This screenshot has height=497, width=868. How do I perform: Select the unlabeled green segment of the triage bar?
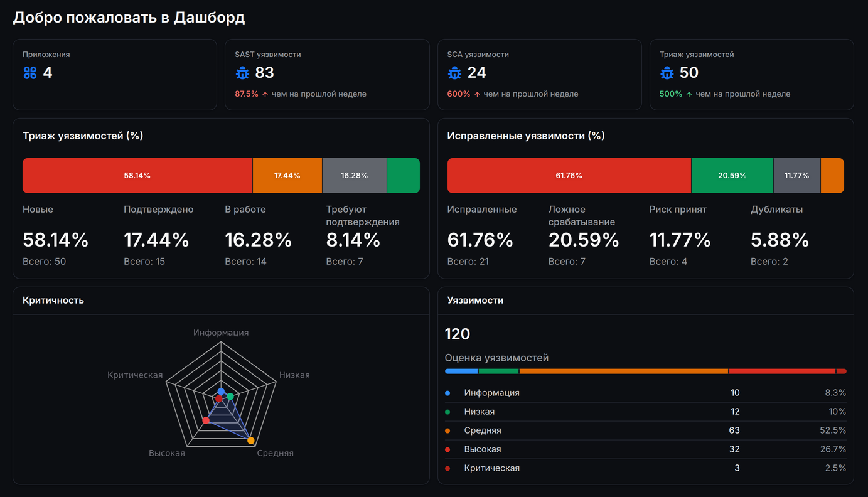point(404,176)
